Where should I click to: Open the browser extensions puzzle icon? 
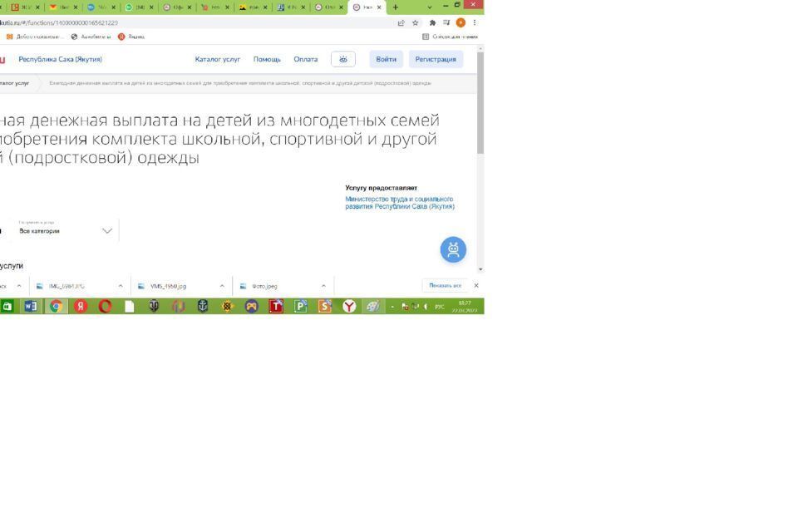click(432, 22)
